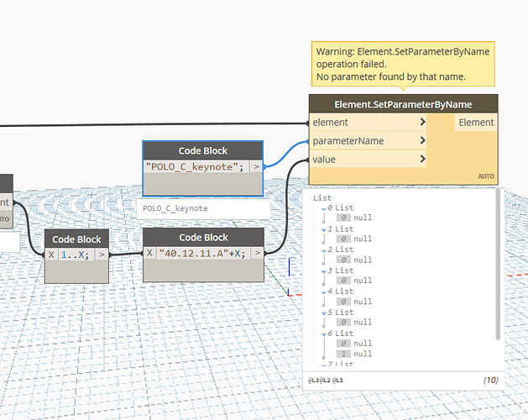The height and width of the screenshot is (420, 528).
Task: Click the yellow warning message bubble
Action: point(403,64)
